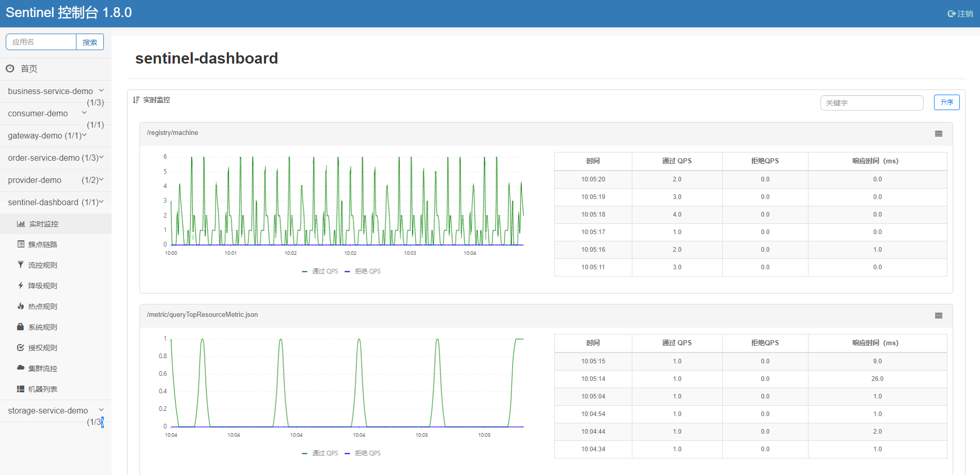This screenshot has width=980, height=475.
Task: Toggle 通过 QPS legend in /registry/machine chart
Action: [x=320, y=271]
